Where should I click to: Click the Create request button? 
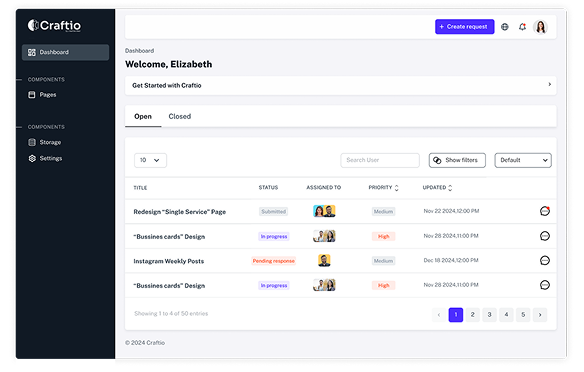[x=464, y=27]
